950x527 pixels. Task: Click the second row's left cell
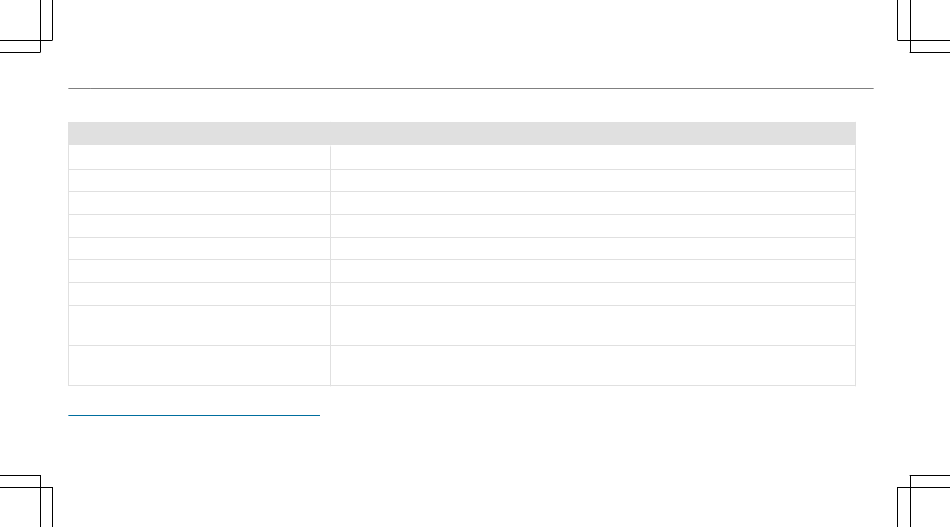coord(199,181)
